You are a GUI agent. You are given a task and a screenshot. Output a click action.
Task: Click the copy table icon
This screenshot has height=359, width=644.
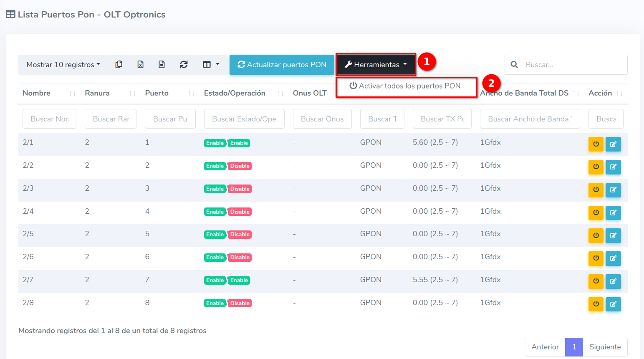tap(119, 64)
